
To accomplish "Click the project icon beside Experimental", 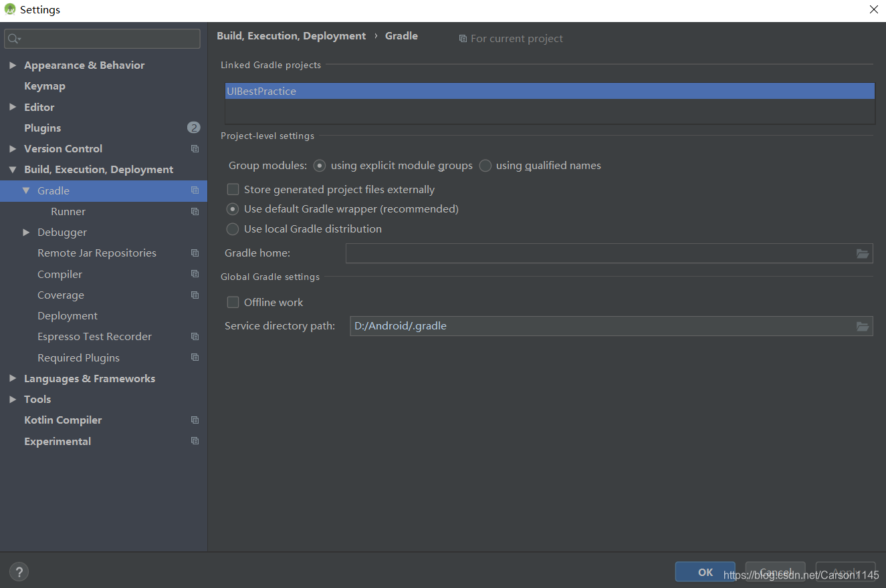I will click(195, 441).
